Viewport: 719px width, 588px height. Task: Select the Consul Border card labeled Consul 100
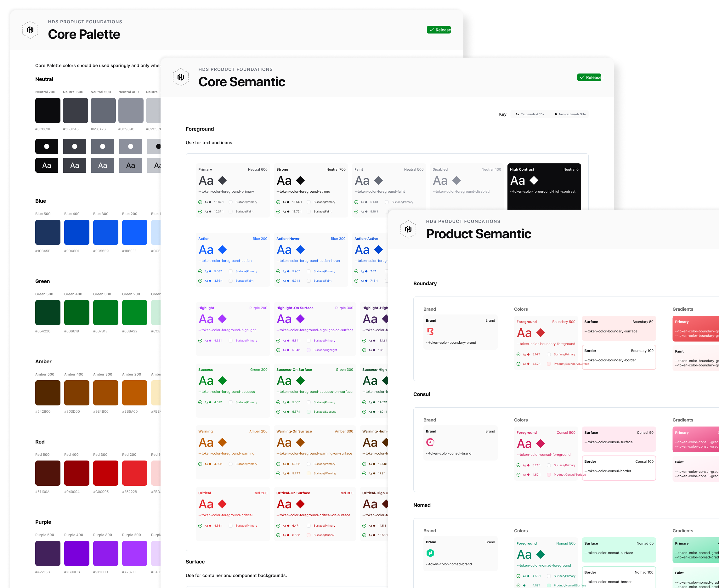[619, 468]
